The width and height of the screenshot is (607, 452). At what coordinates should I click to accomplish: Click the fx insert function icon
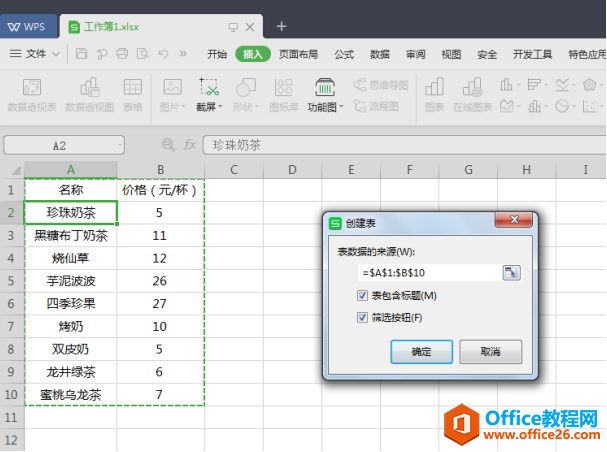click(190, 145)
